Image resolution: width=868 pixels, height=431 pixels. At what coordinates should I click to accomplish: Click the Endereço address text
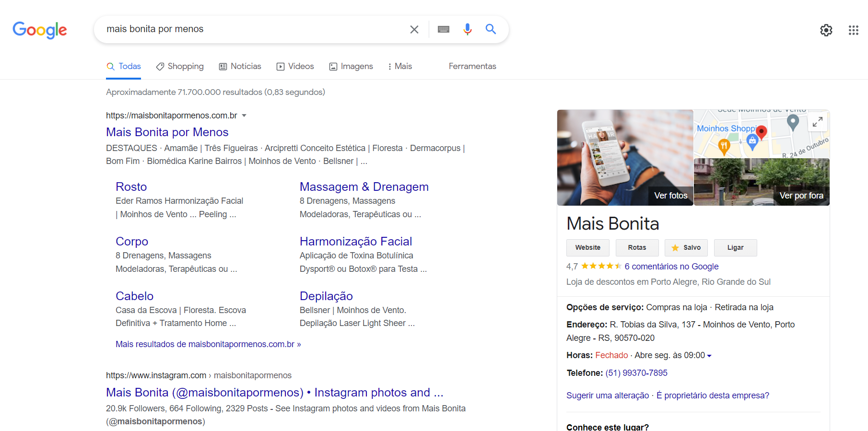click(680, 331)
